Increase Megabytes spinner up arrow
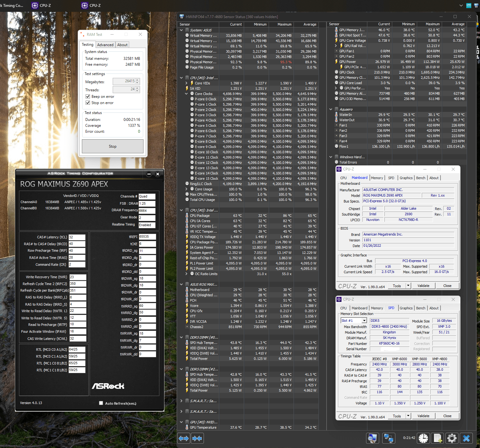Image resolution: width=480 pixels, height=448 pixels. coord(137,80)
